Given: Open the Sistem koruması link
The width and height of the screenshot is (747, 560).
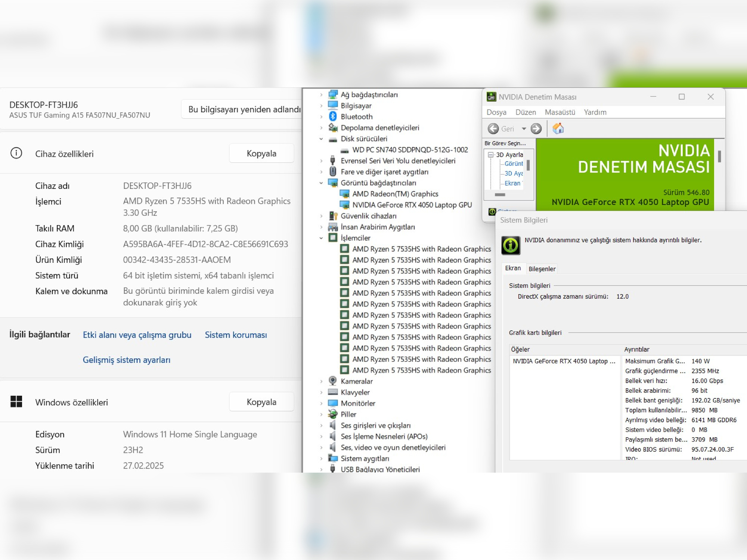Looking at the screenshot, I should (x=236, y=335).
